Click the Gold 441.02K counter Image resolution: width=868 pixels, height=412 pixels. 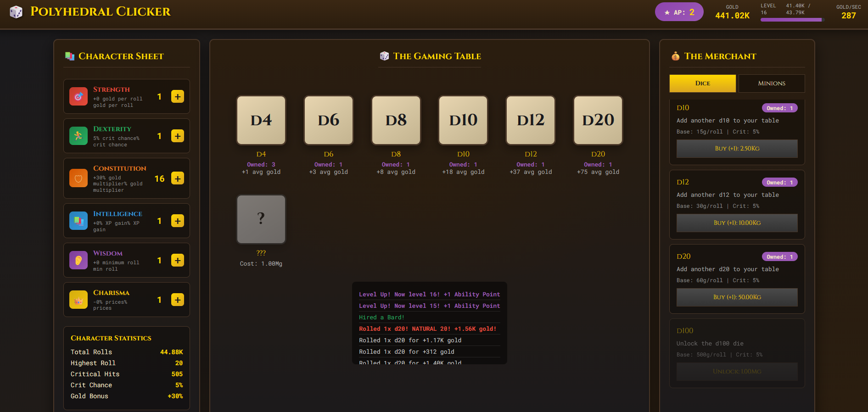click(x=732, y=12)
